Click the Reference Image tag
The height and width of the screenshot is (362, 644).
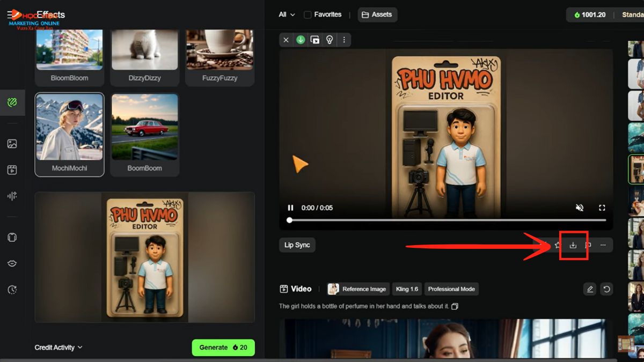point(357,289)
